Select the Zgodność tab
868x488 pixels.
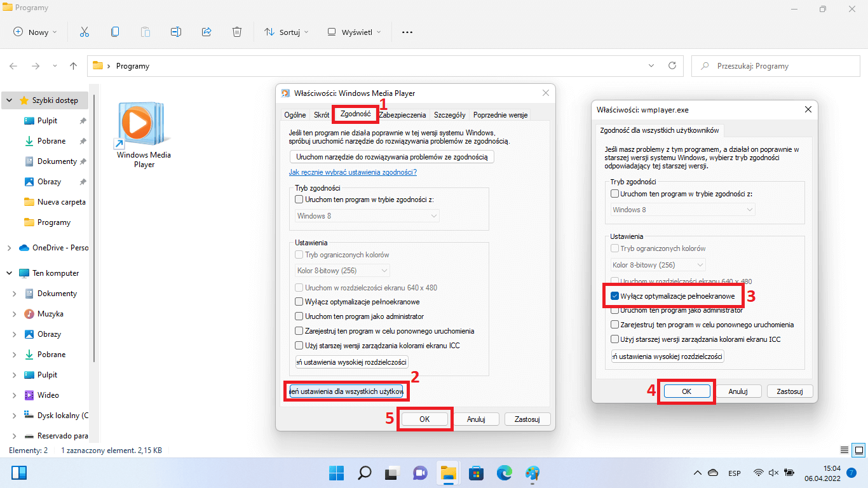click(355, 114)
